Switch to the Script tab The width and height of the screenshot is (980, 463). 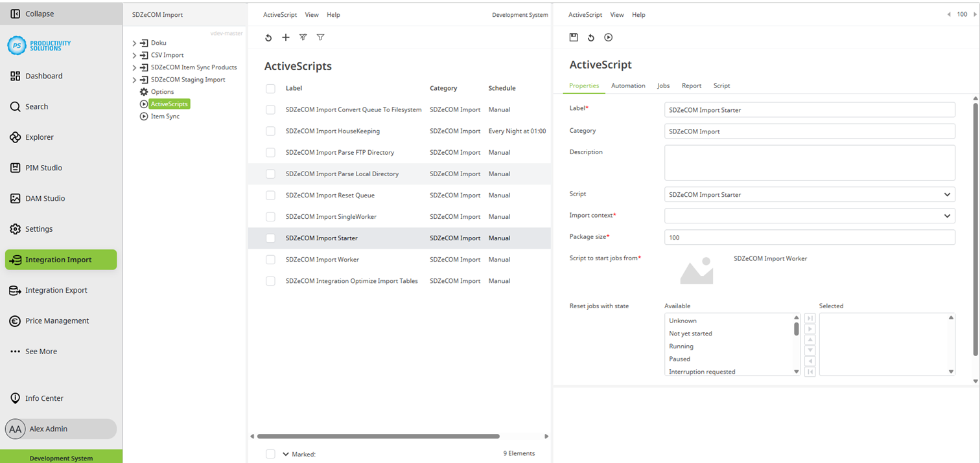click(x=721, y=85)
